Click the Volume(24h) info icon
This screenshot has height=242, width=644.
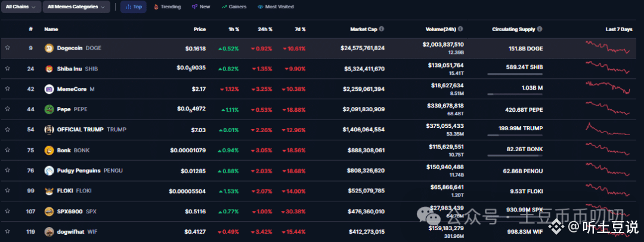coord(460,29)
